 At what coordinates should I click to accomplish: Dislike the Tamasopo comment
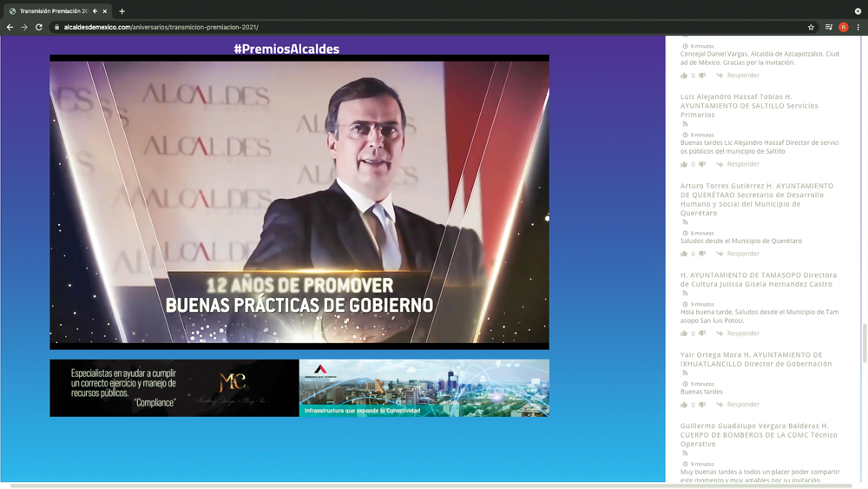point(702,334)
